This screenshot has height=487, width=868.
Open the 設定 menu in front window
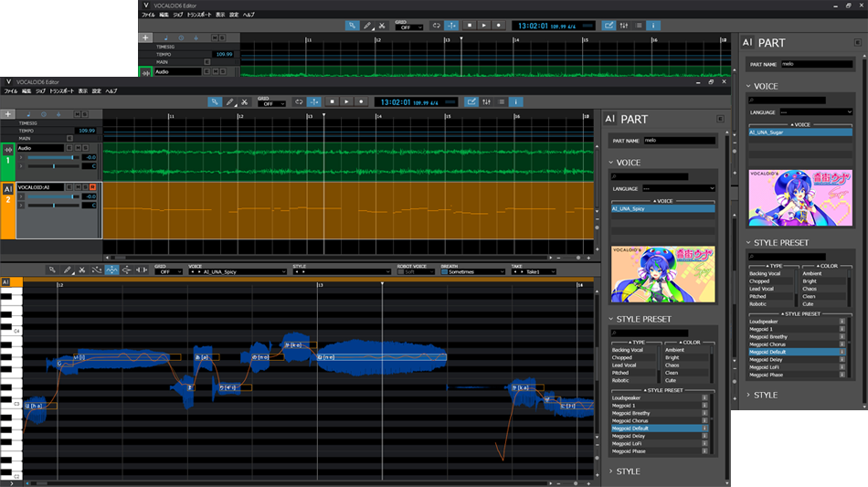coord(96,91)
